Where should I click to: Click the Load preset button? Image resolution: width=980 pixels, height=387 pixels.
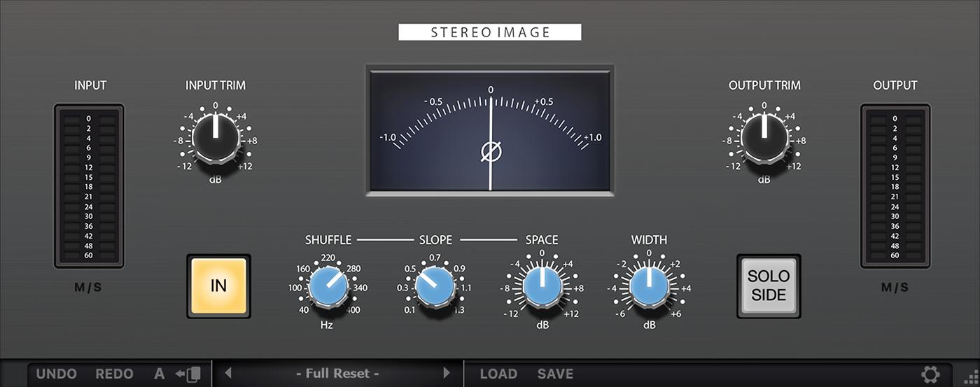tap(498, 374)
